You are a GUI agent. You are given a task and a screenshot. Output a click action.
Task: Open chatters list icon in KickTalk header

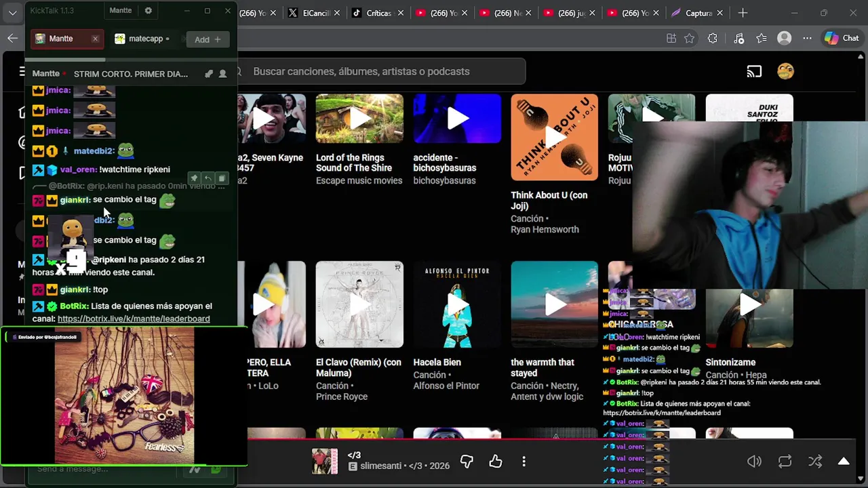tap(222, 74)
